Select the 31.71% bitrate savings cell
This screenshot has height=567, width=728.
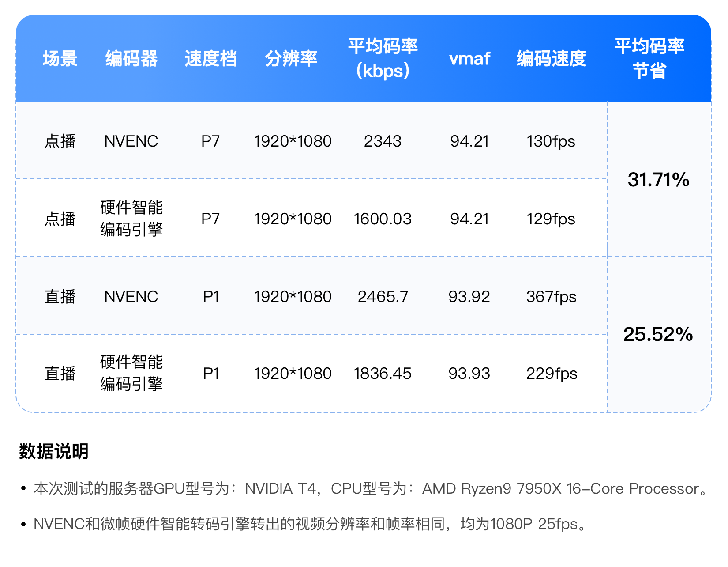click(x=658, y=180)
